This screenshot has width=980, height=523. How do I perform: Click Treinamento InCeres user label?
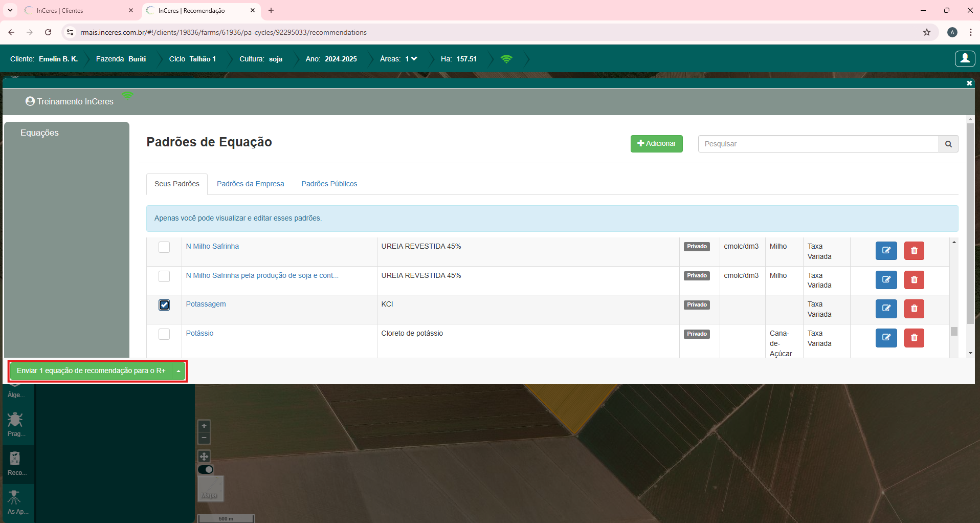coord(70,101)
